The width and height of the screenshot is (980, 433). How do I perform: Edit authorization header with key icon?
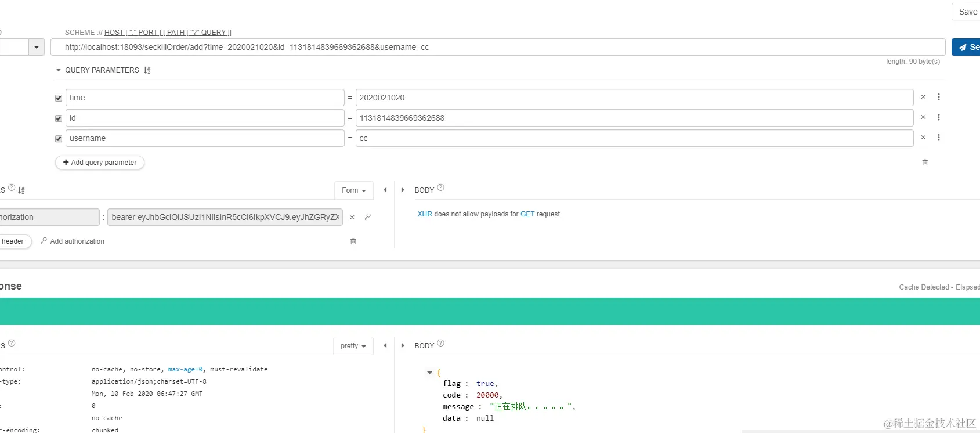point(367,217)
